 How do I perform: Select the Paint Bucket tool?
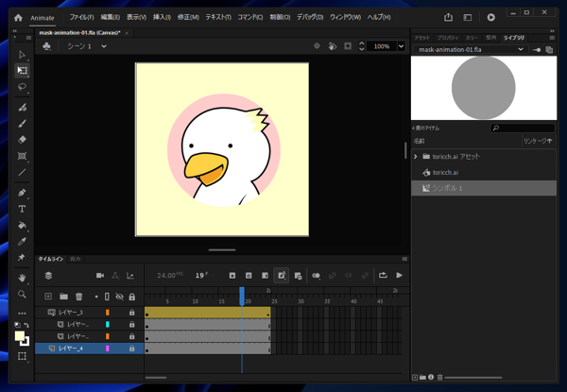(x=22, y=225)
